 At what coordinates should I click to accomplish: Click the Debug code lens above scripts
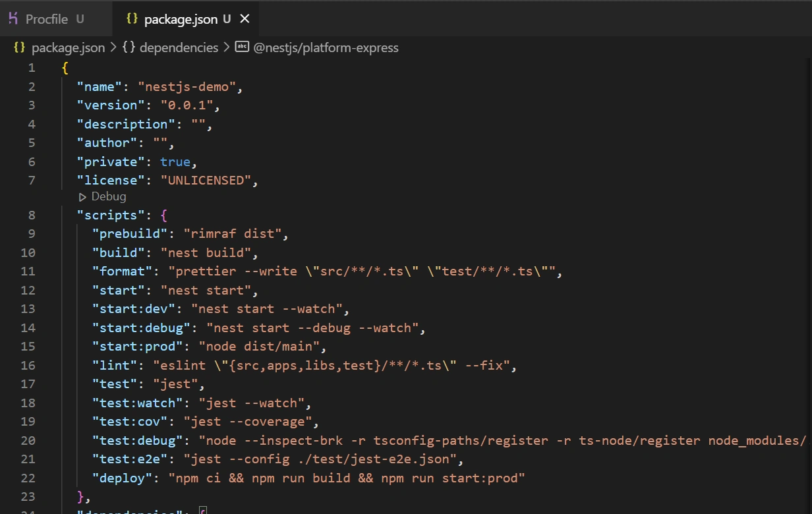pos(109,196)
